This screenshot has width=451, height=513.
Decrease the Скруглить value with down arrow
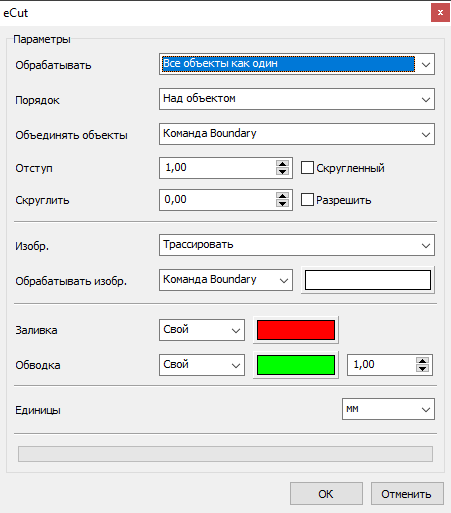pyautogui.click(x=282, y=203)
